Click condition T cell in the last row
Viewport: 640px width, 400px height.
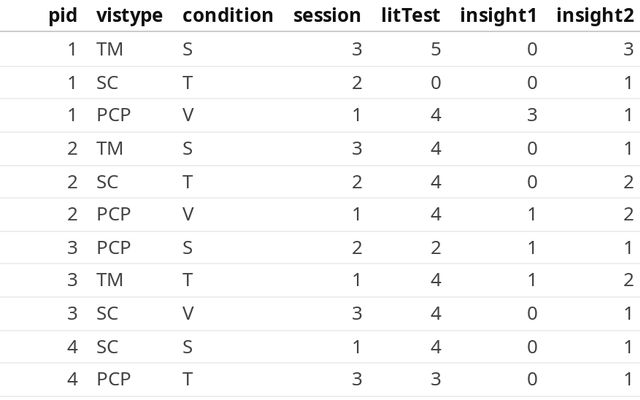(x=188, y=379)
